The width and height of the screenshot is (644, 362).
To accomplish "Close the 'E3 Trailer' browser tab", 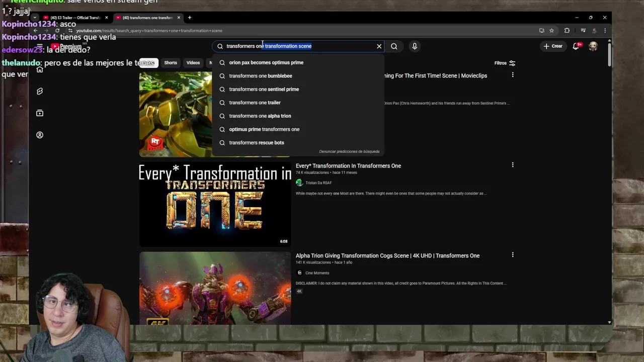I will coord(106,18).
